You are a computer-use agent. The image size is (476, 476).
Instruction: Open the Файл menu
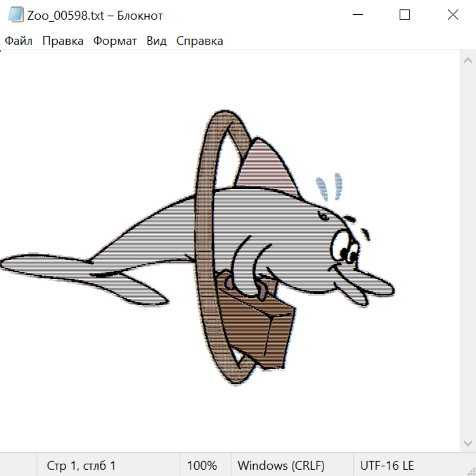click(x=19, y=41)
